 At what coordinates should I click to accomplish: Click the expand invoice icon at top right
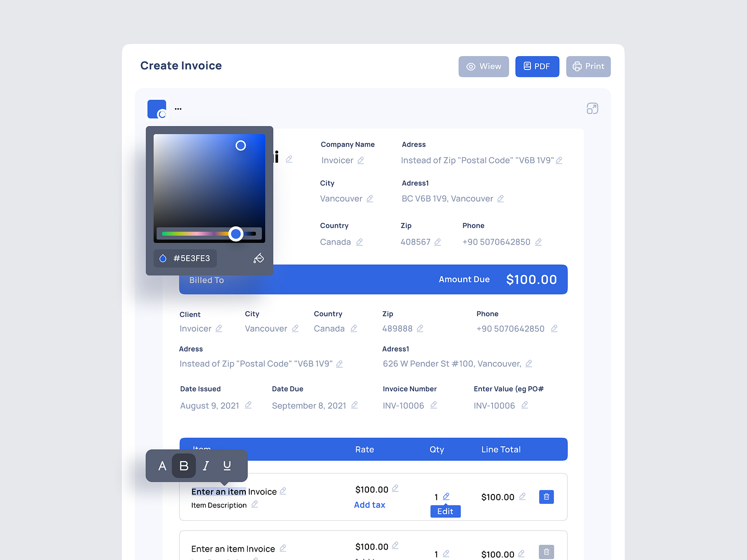tap(592, 108)
